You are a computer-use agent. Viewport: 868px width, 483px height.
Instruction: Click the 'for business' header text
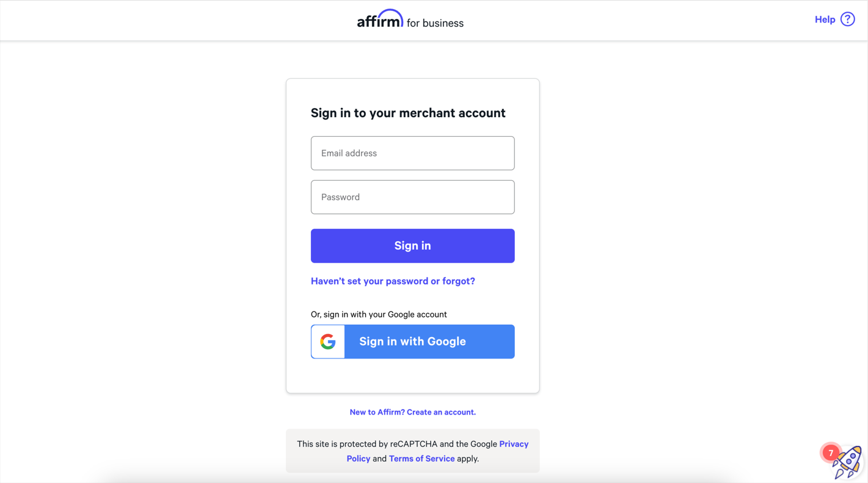(x=435, y=23)
